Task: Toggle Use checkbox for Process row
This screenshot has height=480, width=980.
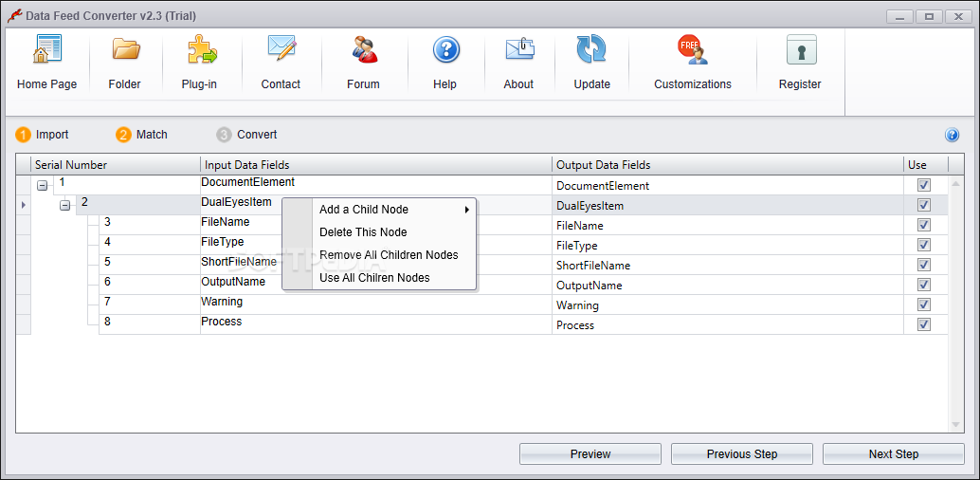Action: point(924,324)
